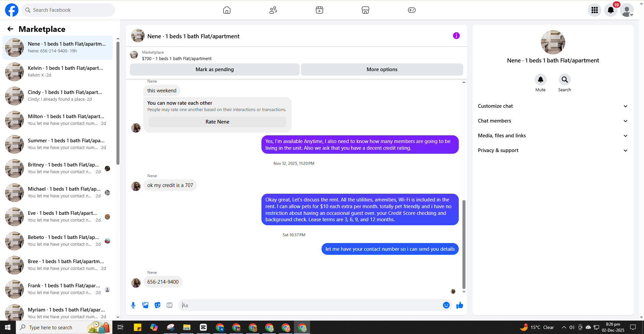Viewport: 644px width, 334px height.
Task: Open the Facebook menu grid icon
Action: [x=595, y=10]
